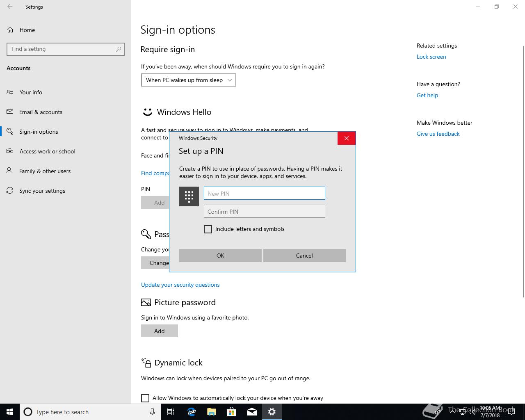Close the Windows Security dialog
This screenshot has width=525, height=420.
(x=347, y=138)
